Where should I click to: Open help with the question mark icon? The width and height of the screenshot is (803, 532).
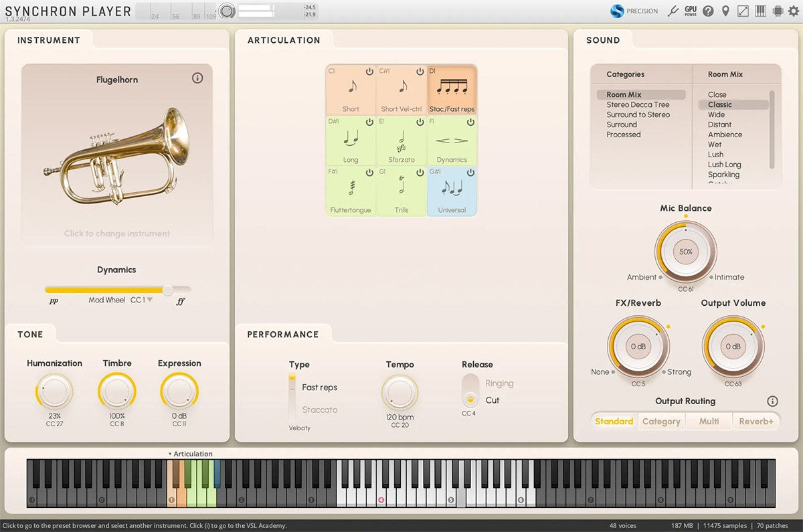click(x=708, y=11)
